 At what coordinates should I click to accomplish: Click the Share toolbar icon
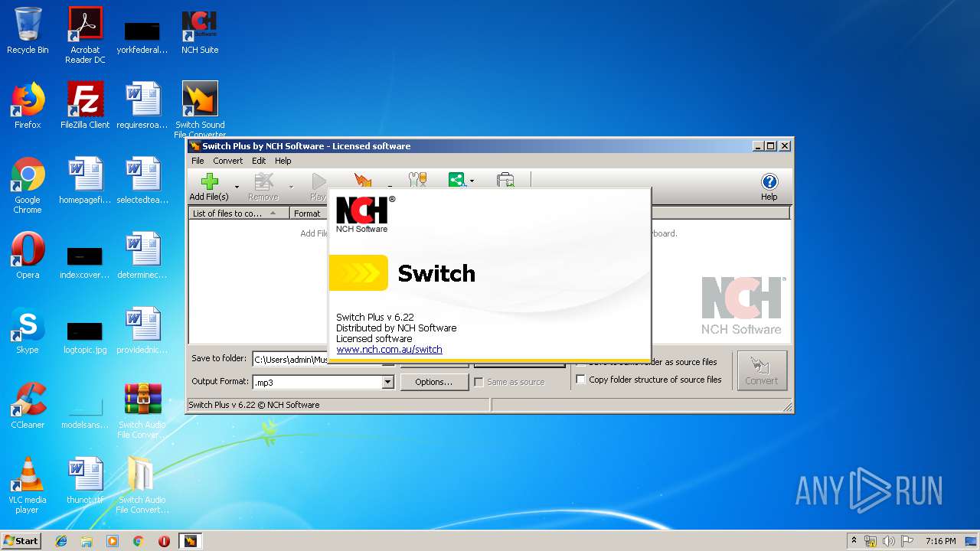point(456,180)
